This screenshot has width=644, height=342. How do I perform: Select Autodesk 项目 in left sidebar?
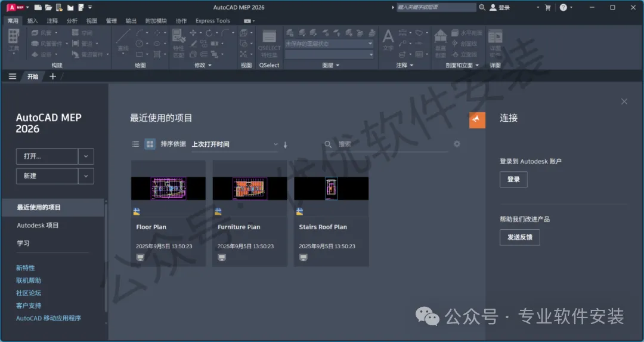[38, 225]
